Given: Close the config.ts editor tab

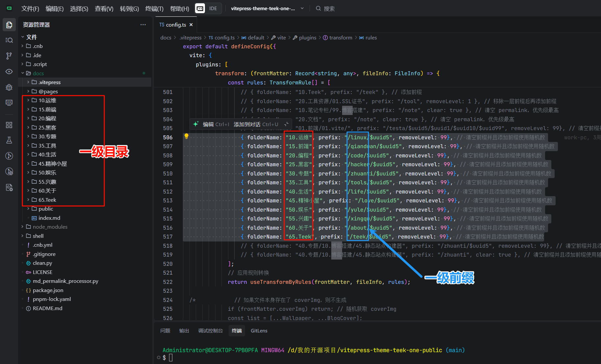Looking at the screenshot, I should pos(191,25).
